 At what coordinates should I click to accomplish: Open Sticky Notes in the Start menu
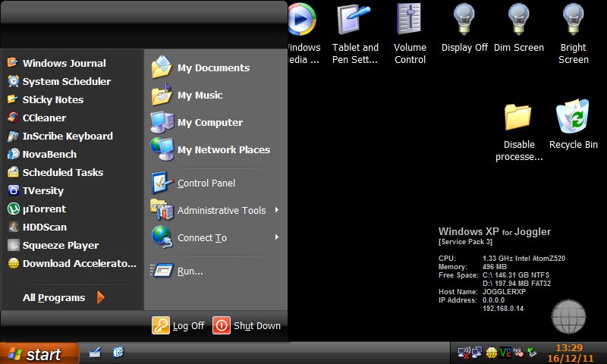71,99
